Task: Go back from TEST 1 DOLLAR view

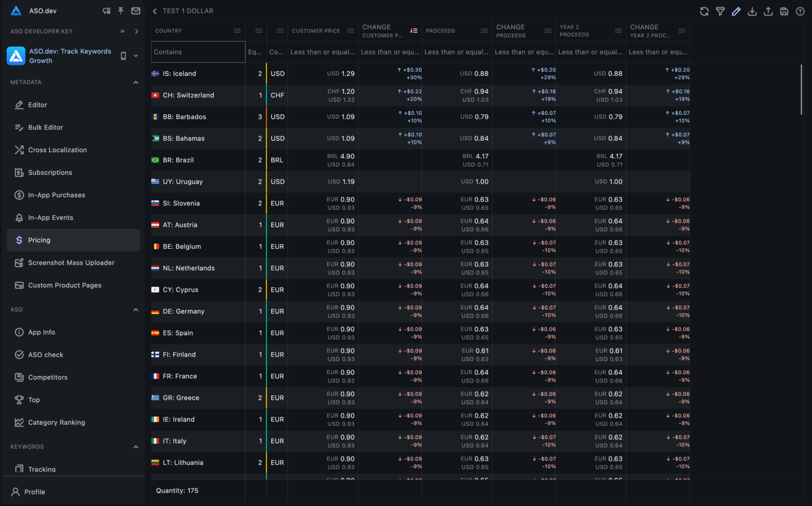Action: [x=153, y=10]
